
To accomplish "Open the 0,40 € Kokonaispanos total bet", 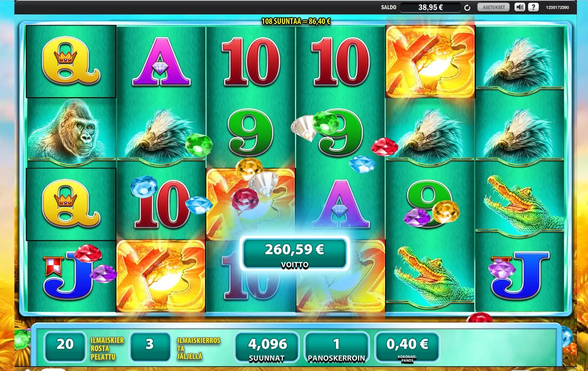I will tap(407, 347).
